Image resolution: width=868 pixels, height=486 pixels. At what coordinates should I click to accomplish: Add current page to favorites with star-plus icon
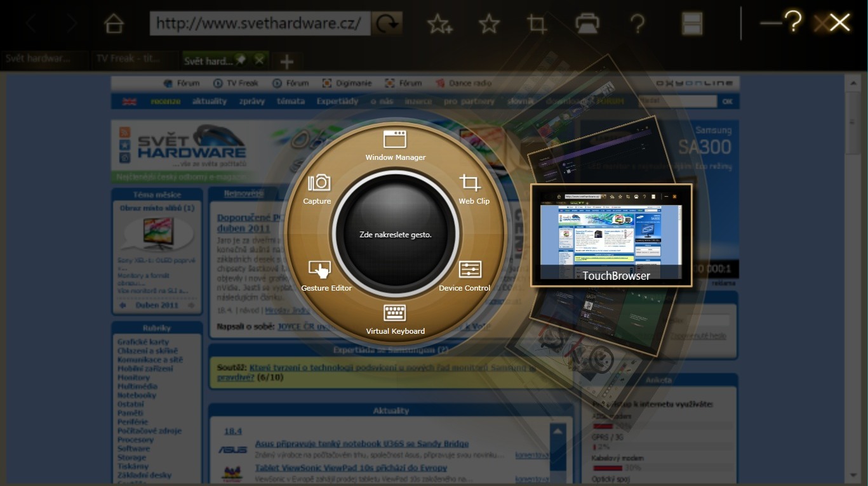pyautogui.click(x=440, y=22)
